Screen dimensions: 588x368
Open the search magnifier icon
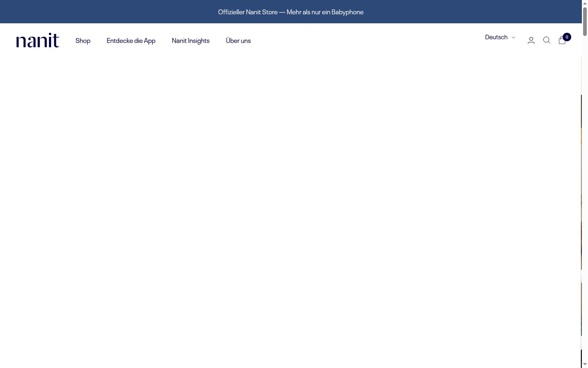pyautogui.click(x=547, y=40)
